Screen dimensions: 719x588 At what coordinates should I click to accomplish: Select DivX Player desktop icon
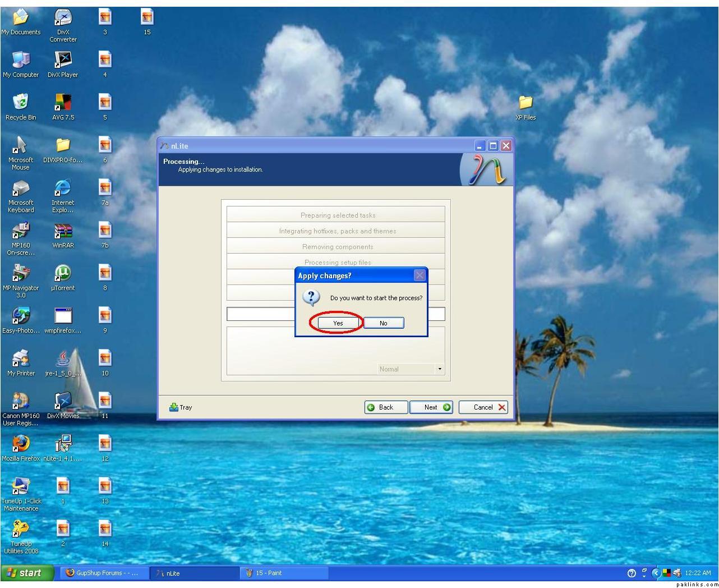click(x=63, y=60)
